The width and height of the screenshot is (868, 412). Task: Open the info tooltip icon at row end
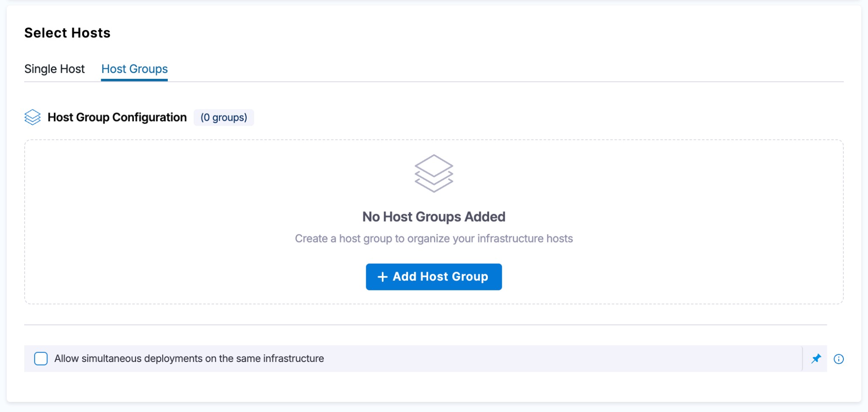pos(838,359)
